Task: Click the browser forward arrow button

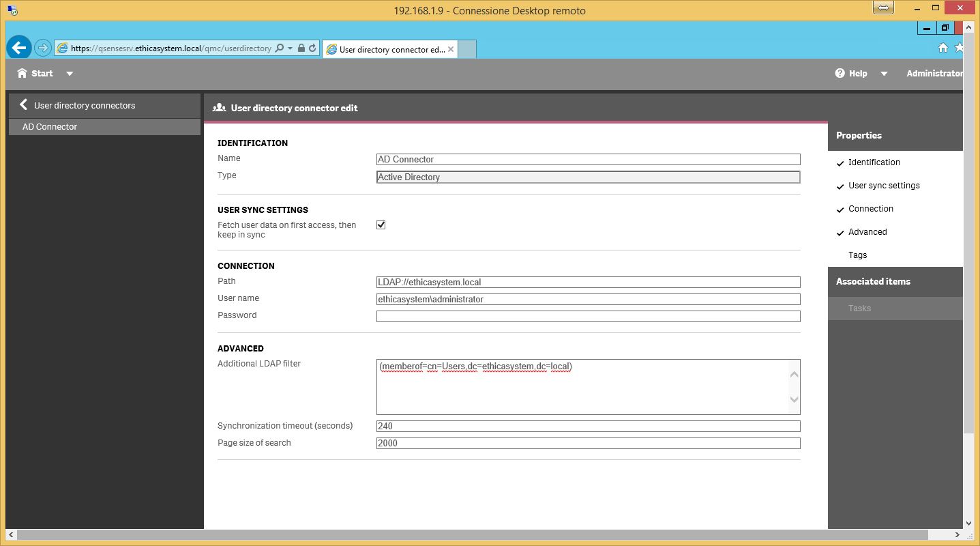Action: pos(43,48)
